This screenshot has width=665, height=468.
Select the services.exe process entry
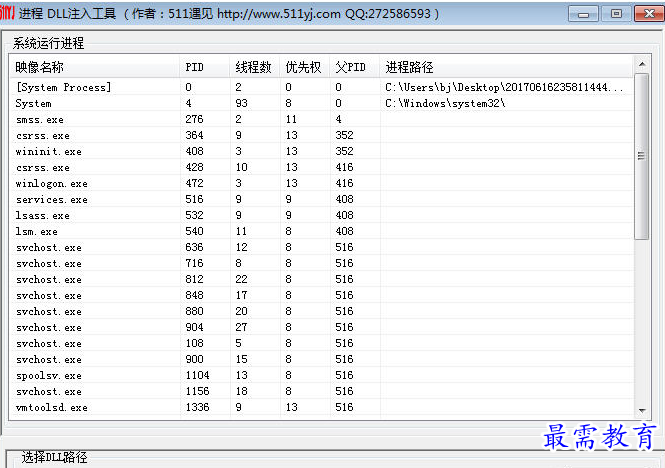coord(52,200)
